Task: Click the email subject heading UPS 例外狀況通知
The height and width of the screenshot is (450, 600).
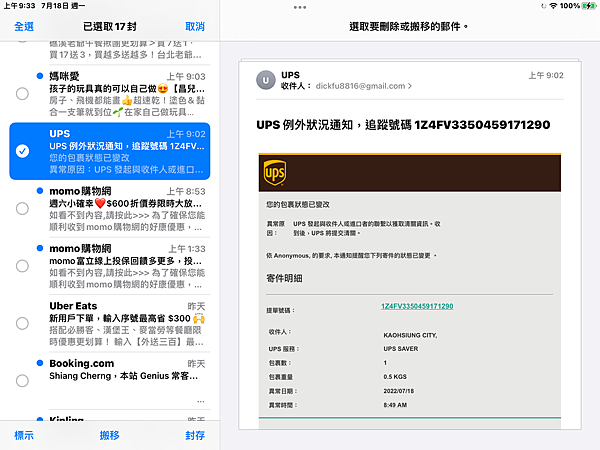Action: pyautogui.click(x=403, y=125)
